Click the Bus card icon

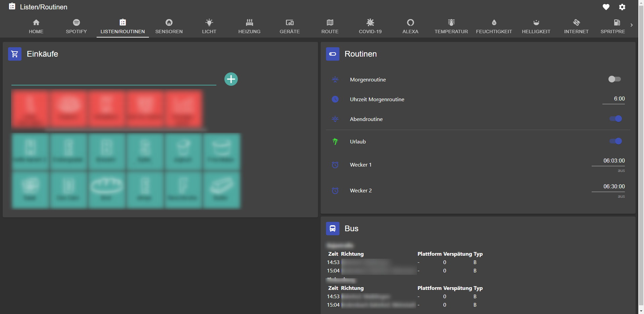click(332, 229)
